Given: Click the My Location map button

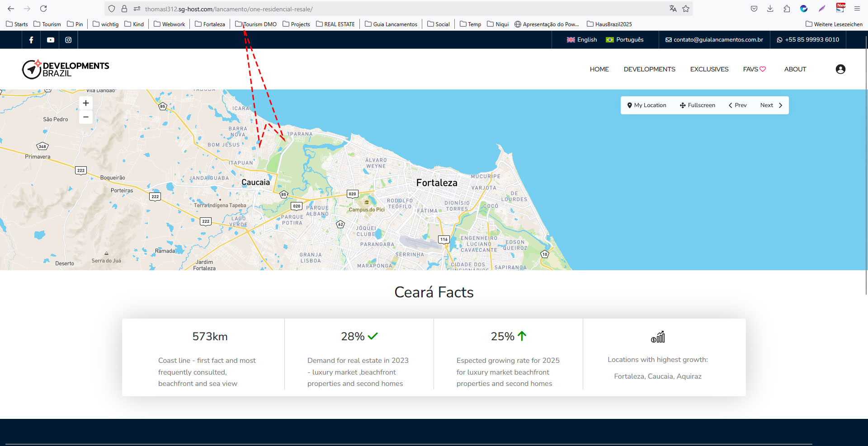Looking at the screenshot, I should coord(646,105).
